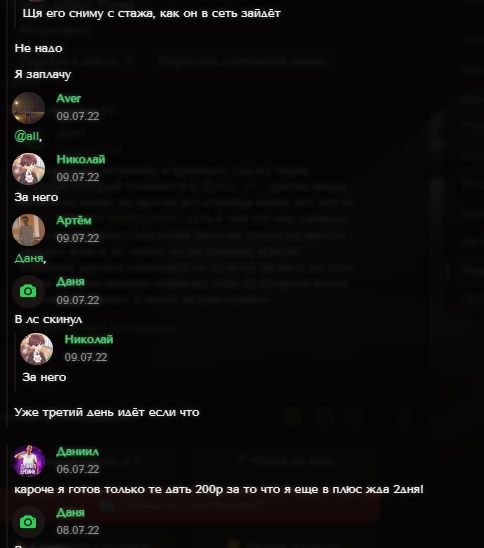Open Николай's profile name link

(81, 159)
